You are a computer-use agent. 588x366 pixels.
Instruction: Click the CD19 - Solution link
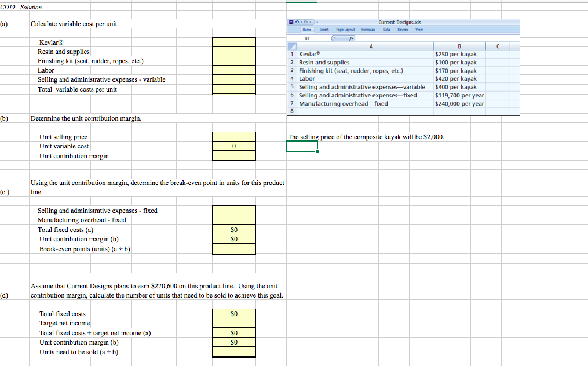point(20,7)
